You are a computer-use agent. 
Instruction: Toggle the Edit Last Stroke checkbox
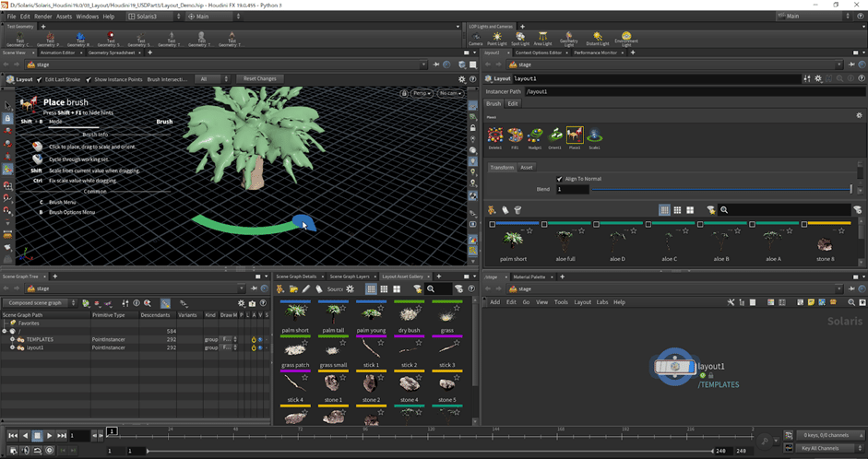point(40,79)
